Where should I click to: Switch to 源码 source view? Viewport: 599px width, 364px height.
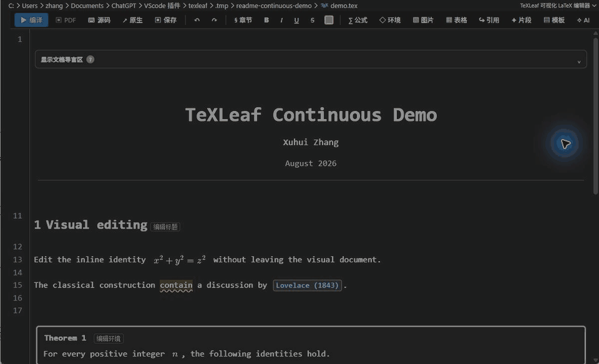click(x=99, y=20)
